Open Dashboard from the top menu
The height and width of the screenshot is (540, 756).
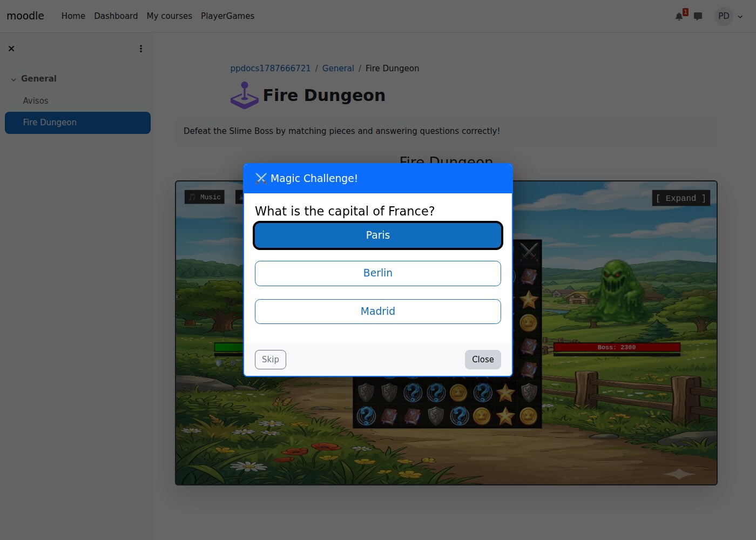(x=116, y=16)
